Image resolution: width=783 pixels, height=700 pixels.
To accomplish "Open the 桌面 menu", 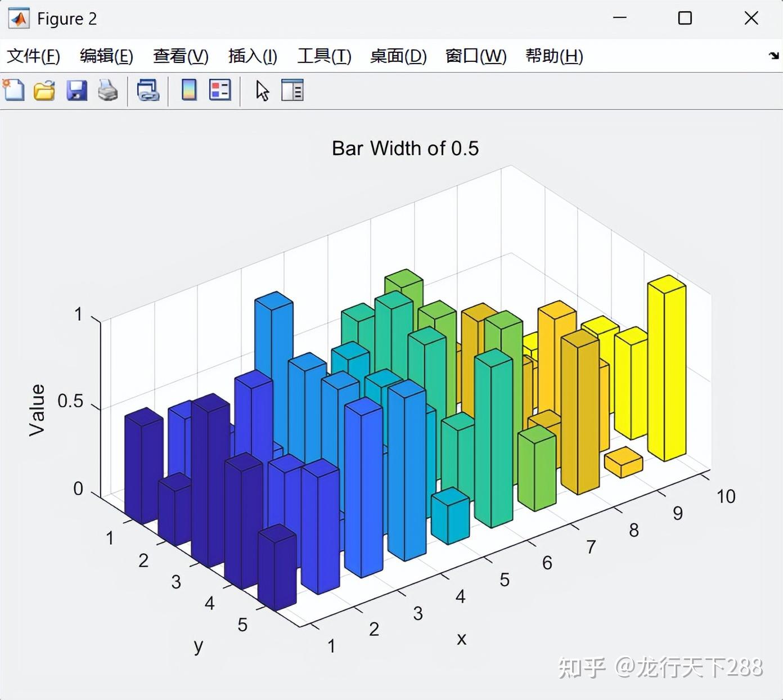I will tap(398, 56).
